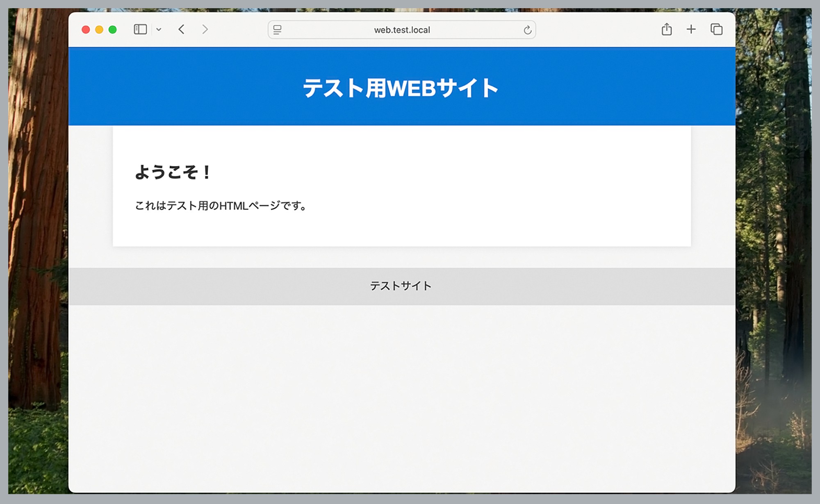Enter full screen via the green traffic light
This screenshot has height=504, width=820.
coord(112,29)
